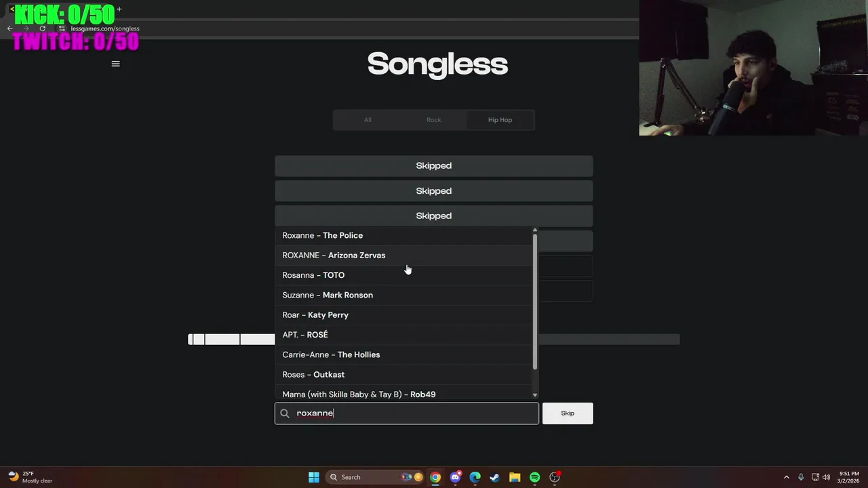Open weather widget showing 25°F

point(31,477)
